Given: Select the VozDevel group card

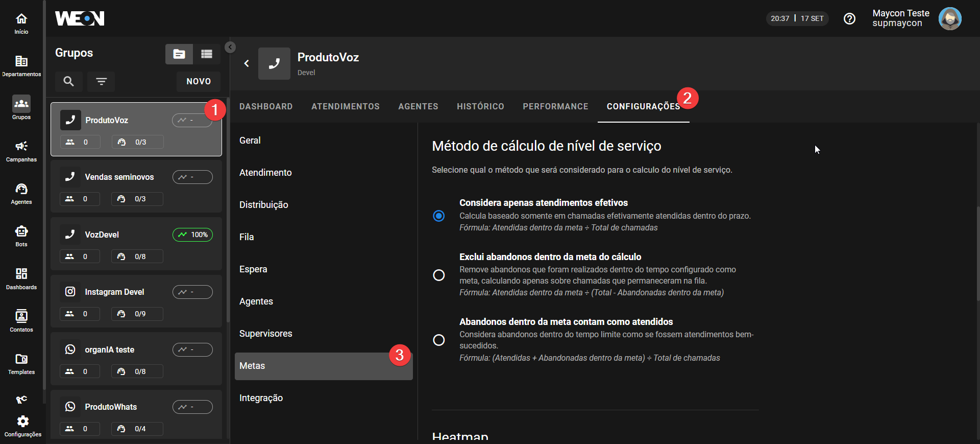Looking at the screenshot, I should click(x=136, y=244).
